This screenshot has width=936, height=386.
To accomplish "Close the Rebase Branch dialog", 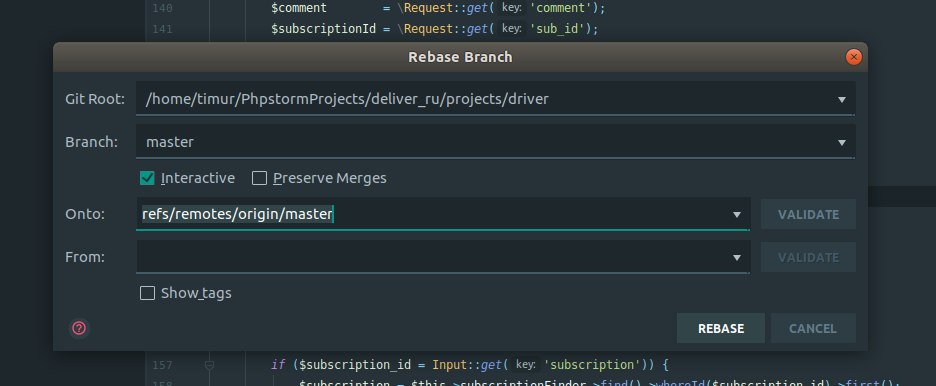I will click(x=854, y=57).
